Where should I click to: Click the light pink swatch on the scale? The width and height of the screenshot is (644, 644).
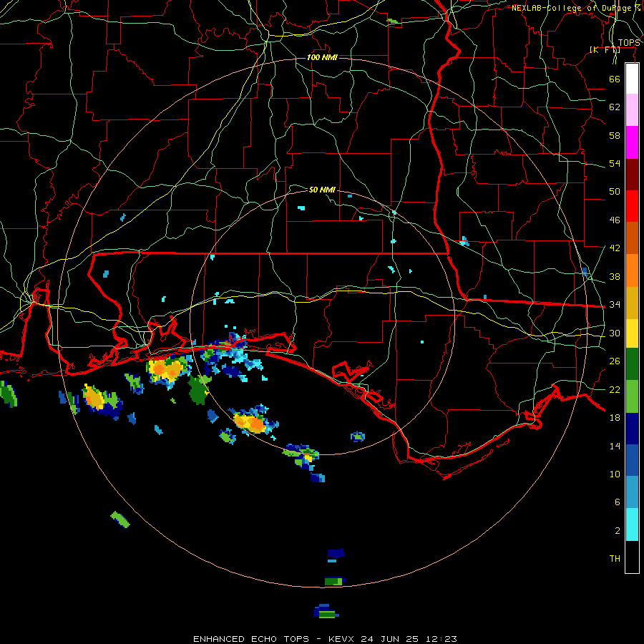pos(632,110)
